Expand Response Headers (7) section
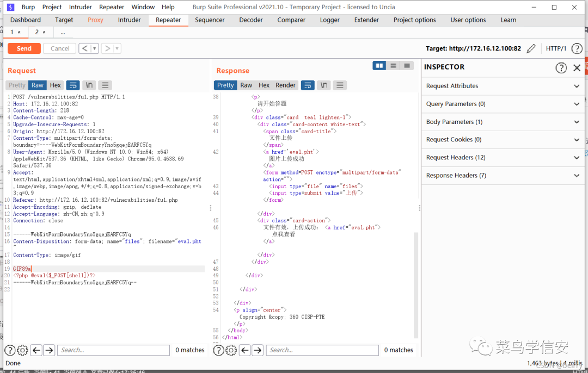The height and width of the screenshot is (373, 588). [x=503, y=176]
